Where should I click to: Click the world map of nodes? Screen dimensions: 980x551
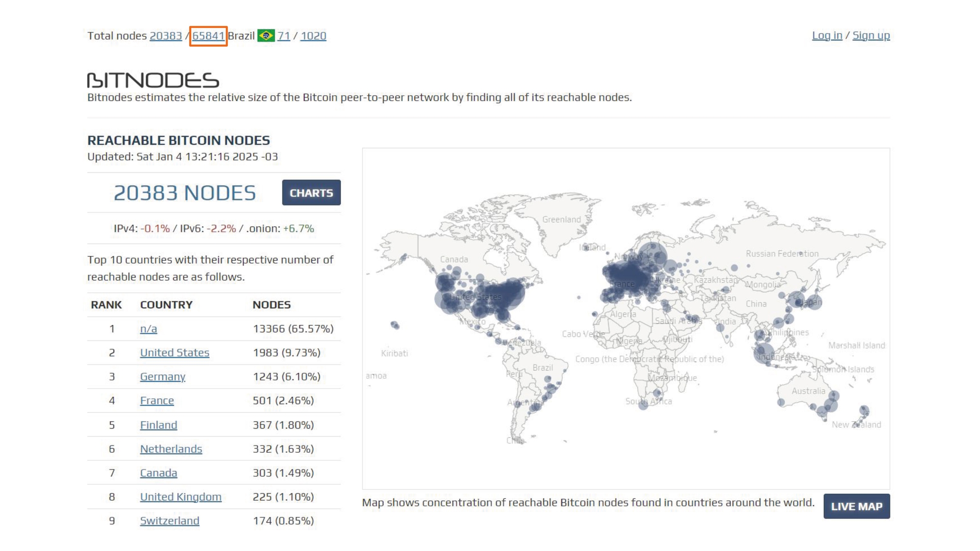point(625,319)
